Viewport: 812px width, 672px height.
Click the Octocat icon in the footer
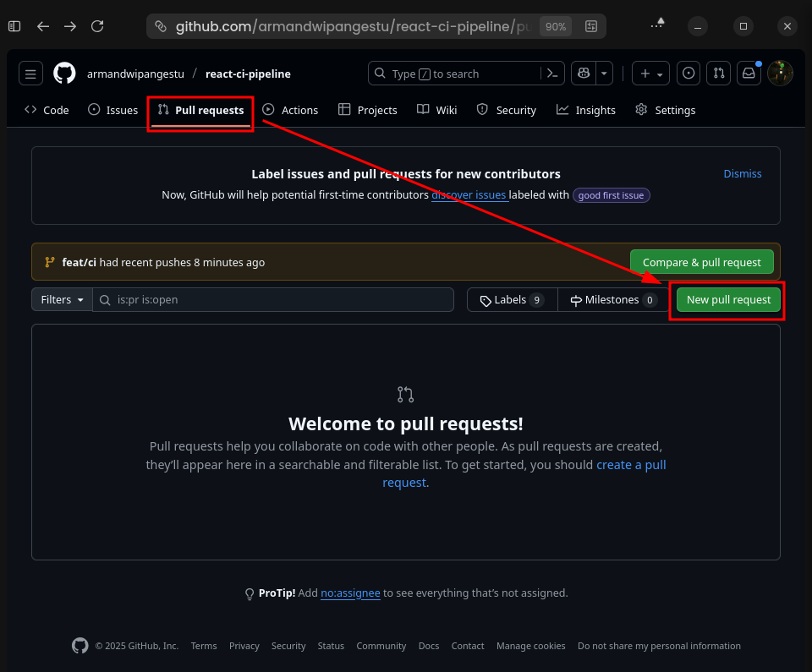[x=80, y=645]
